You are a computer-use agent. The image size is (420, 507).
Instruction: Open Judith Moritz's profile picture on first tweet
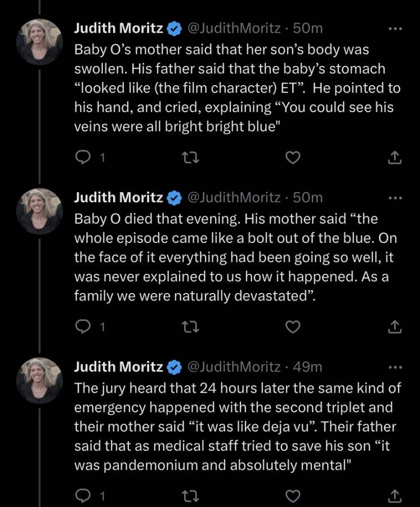(39, 42)
